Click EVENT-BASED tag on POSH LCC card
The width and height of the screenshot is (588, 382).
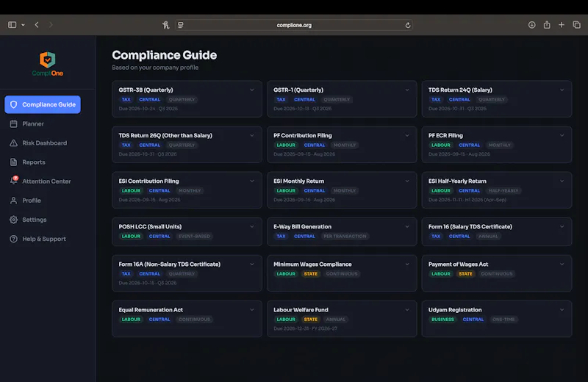(194, 236)
